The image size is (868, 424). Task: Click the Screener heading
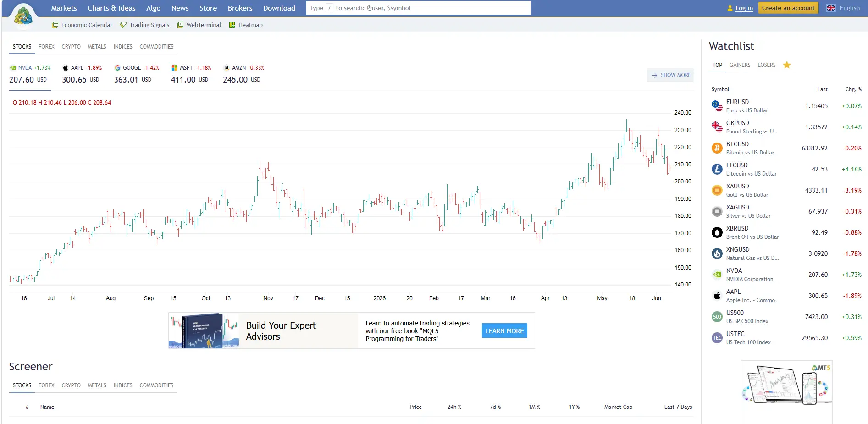(x=31, y=367)
